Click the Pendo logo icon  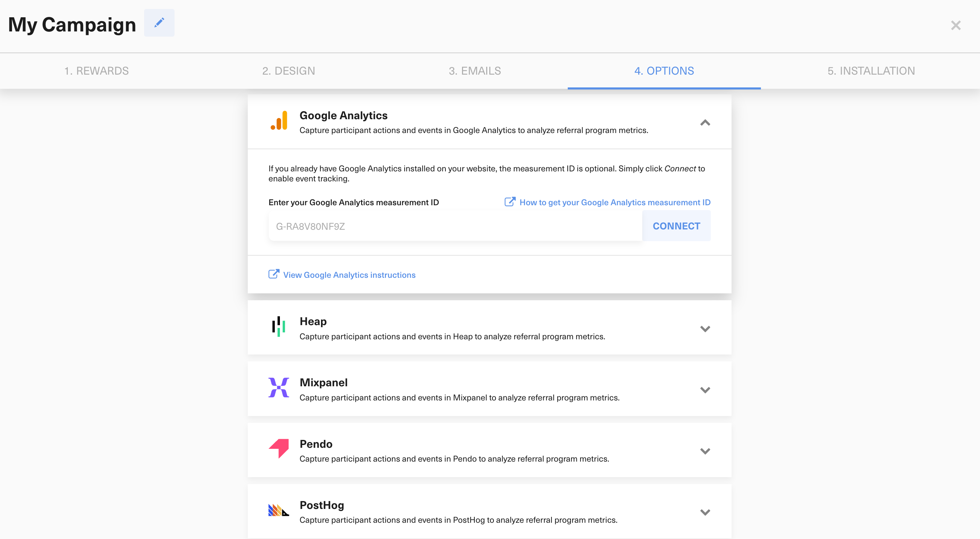279,450
